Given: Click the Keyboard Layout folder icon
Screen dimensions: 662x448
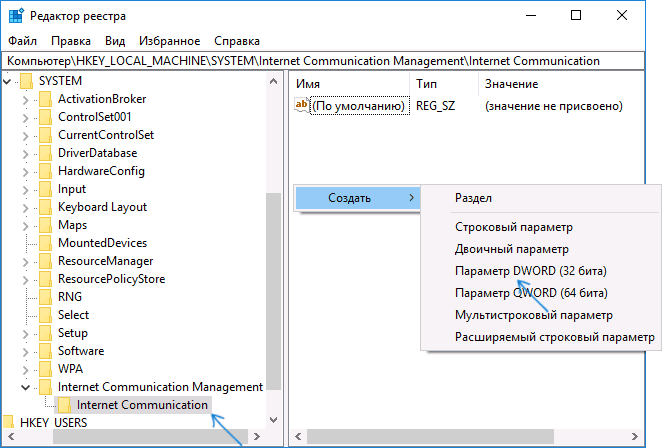Looking at the screenshot, I should coord(45,207).
